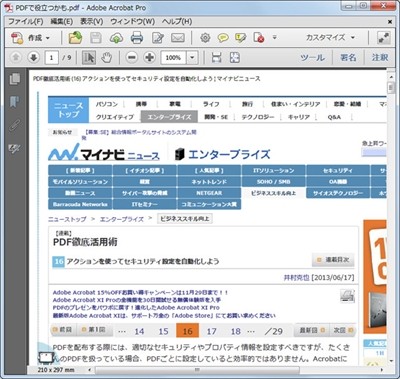Go to previous page arrow
400x379 pixels.
[15, 57]
